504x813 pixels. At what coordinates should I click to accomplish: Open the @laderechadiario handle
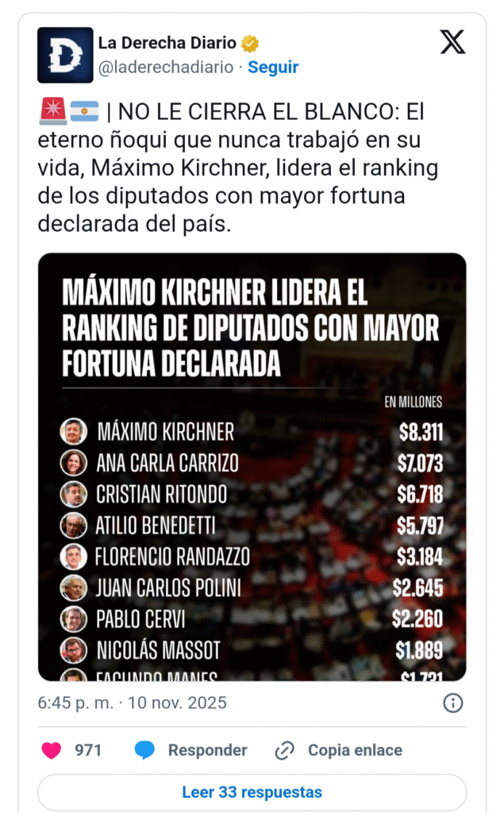tap(165, 67)
